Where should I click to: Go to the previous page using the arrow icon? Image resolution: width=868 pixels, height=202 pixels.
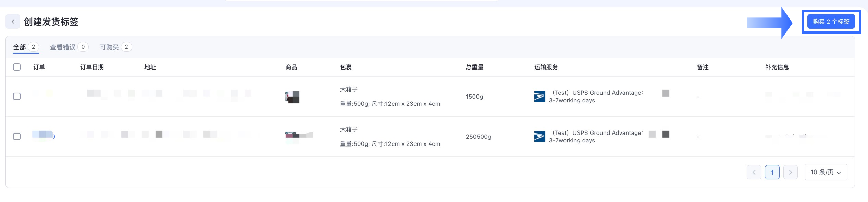(x=754, y=172)
